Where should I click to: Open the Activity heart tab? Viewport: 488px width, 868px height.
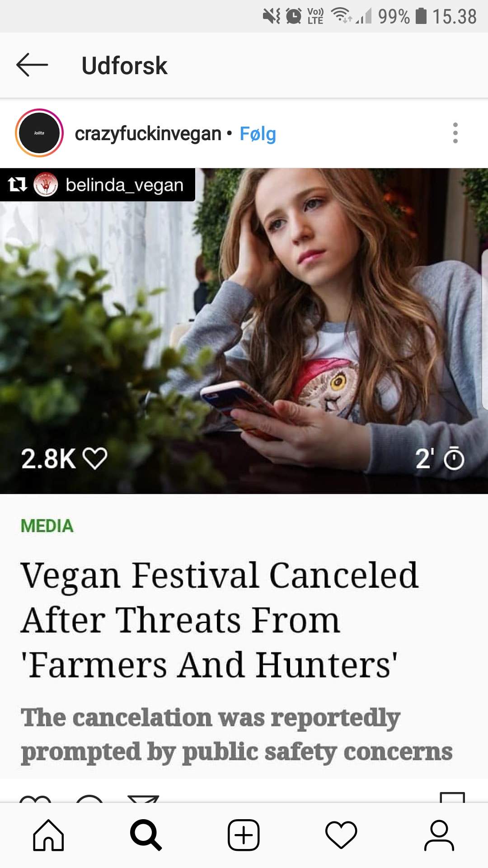click(341, 835)
